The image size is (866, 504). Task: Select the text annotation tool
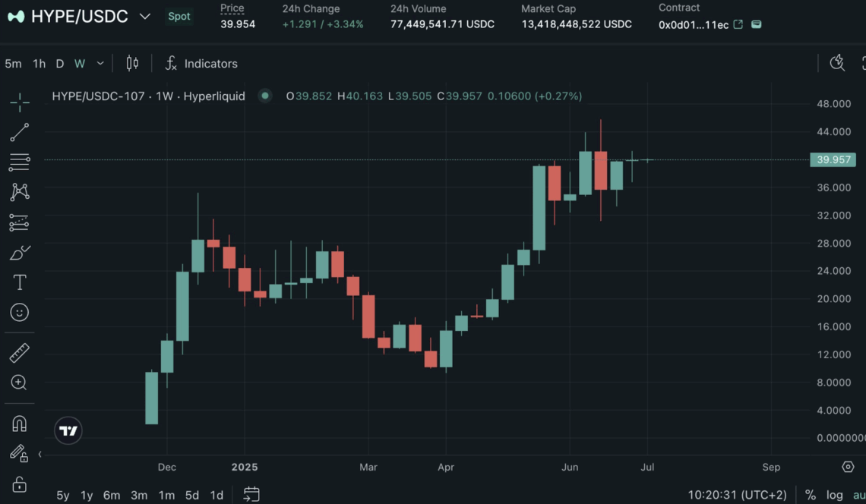pyautogui.click(x=19, y=282)
